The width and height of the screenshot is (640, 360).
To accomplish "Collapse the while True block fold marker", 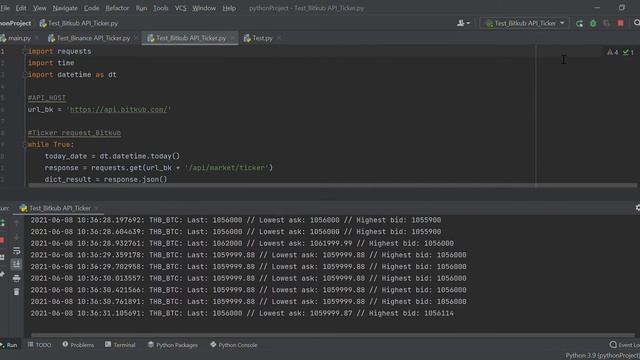I will [25, 144].
